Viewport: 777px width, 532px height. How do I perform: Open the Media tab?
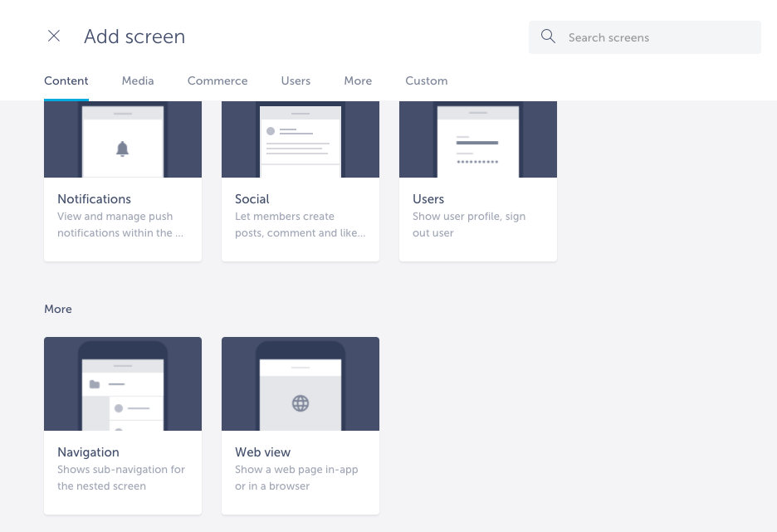pos(138,81)
